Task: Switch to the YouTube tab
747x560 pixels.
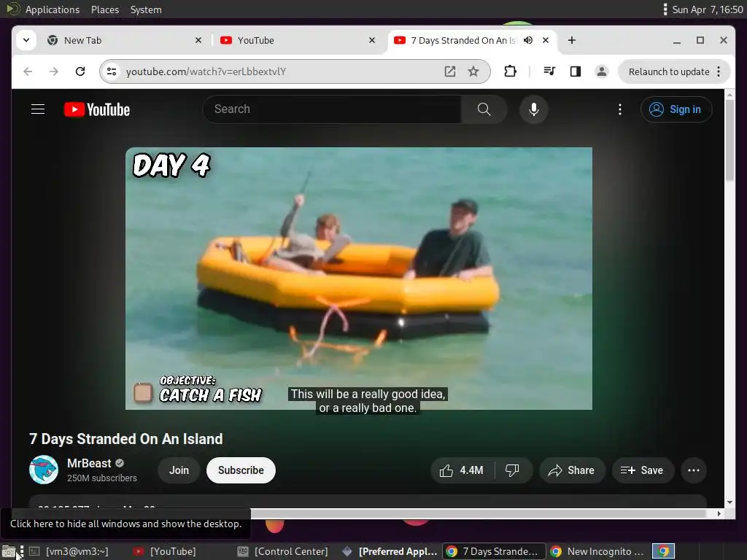Action: [x=298, y=41]
